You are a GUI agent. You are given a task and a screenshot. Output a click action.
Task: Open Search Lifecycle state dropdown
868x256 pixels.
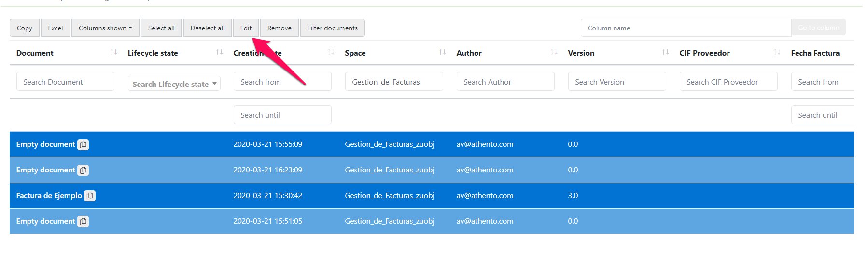pyautogui.click(x=174, y=84)
